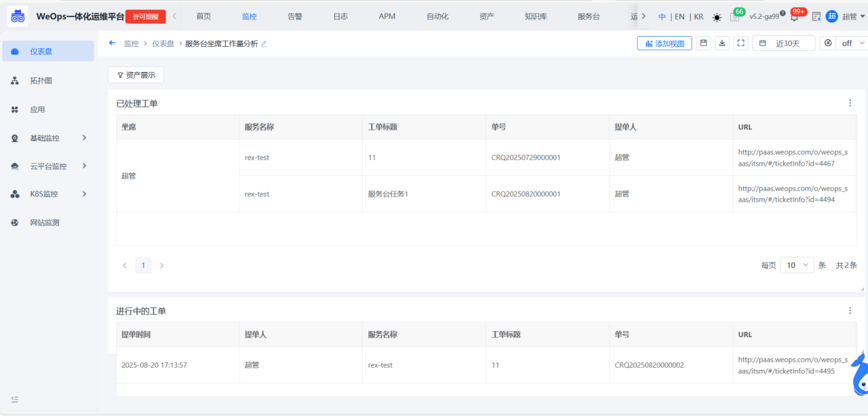Image resolution: width=868 pixels, height=416 pixels.
Task: Open the page size 10 dropdown
Action: (x=797, y=265)
